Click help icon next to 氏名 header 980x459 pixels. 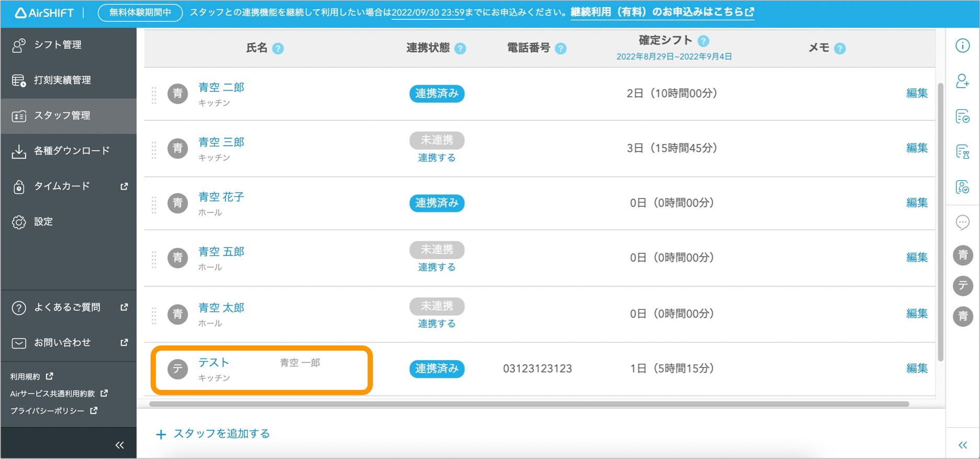[x=278, y=49]
